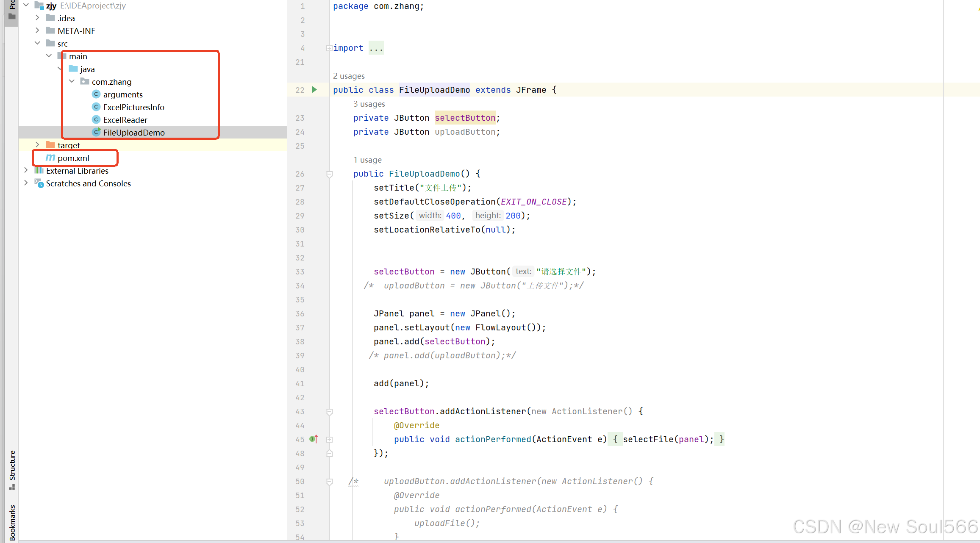Fold the FileUploadDemo constructor at line 26

click(329, 174)
